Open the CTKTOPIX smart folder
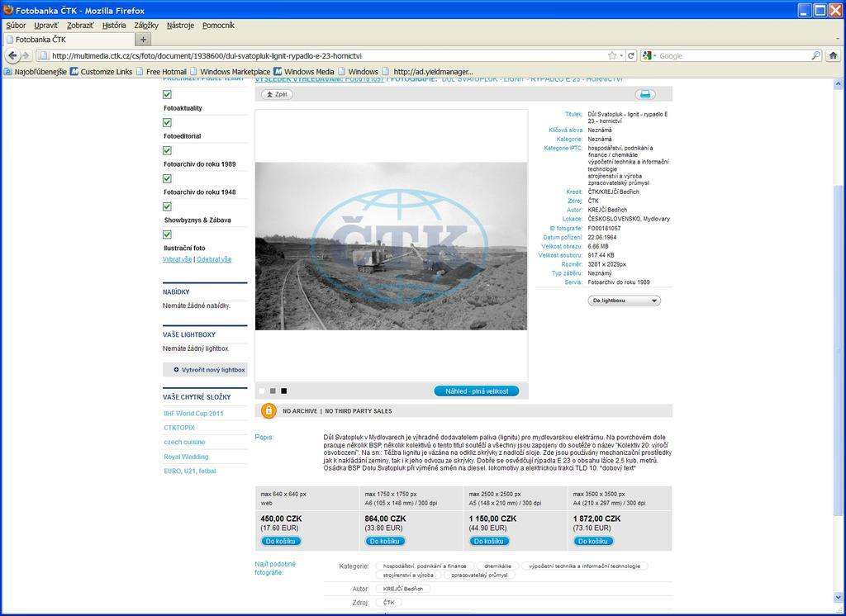846x616 pixels. pos(179,428)
